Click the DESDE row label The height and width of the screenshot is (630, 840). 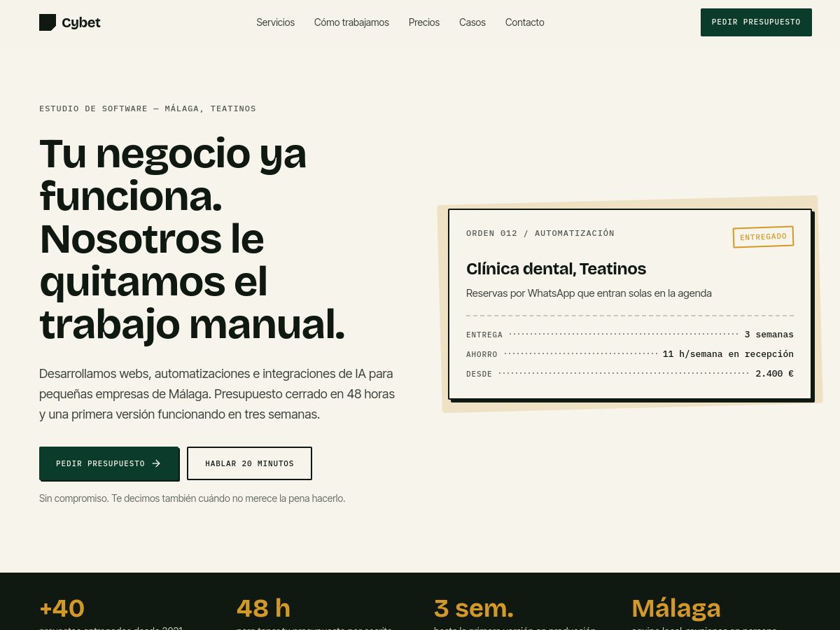click(x=479, y=374)
